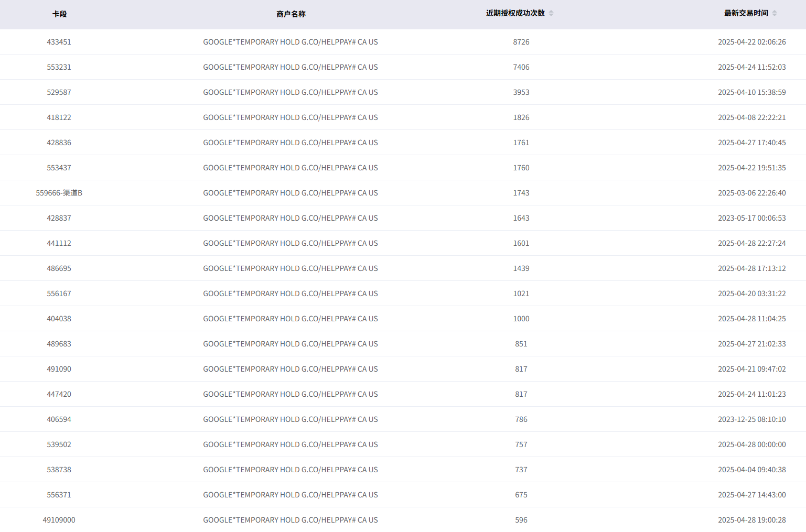Screen dimensions: 806x532
Task: Click the timestamp 2023-12-25 08:10:10
Action: point(752,419)
